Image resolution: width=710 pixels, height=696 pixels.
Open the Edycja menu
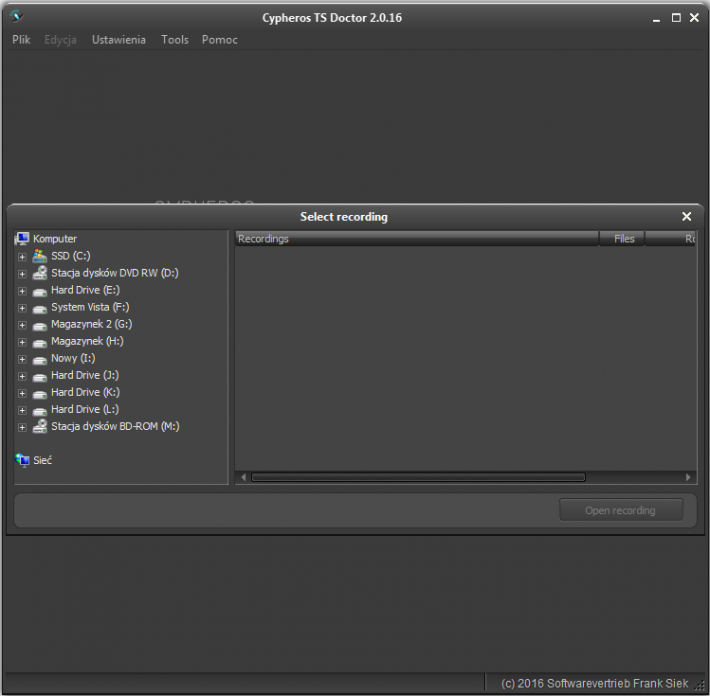[x=60, y=40]
